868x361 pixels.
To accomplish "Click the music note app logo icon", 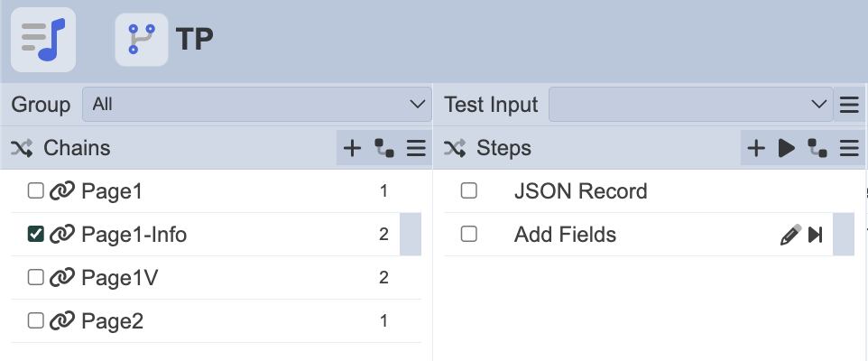I will point(43,40).
